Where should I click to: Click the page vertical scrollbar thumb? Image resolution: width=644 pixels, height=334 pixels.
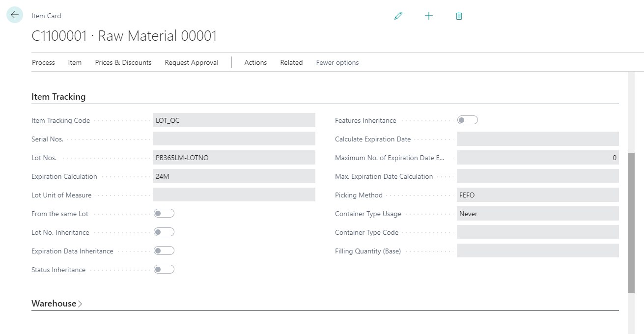tap(631, 223)
